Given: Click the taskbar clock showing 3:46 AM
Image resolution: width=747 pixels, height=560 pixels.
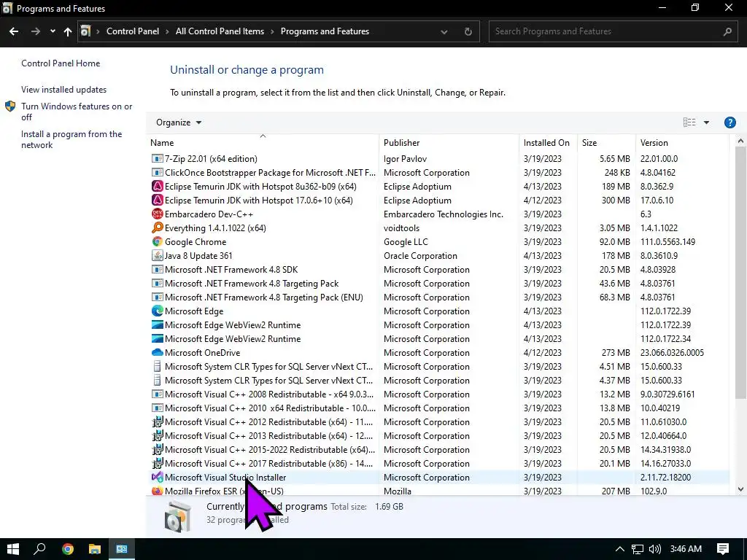Looking at the screenshot, I should pyautogui.click(x=686, y=548).
